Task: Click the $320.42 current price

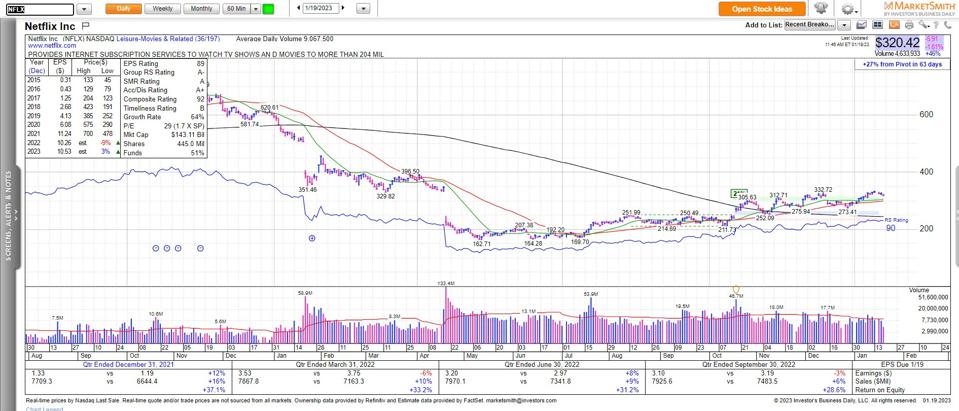Action: [x=897, y=43]
